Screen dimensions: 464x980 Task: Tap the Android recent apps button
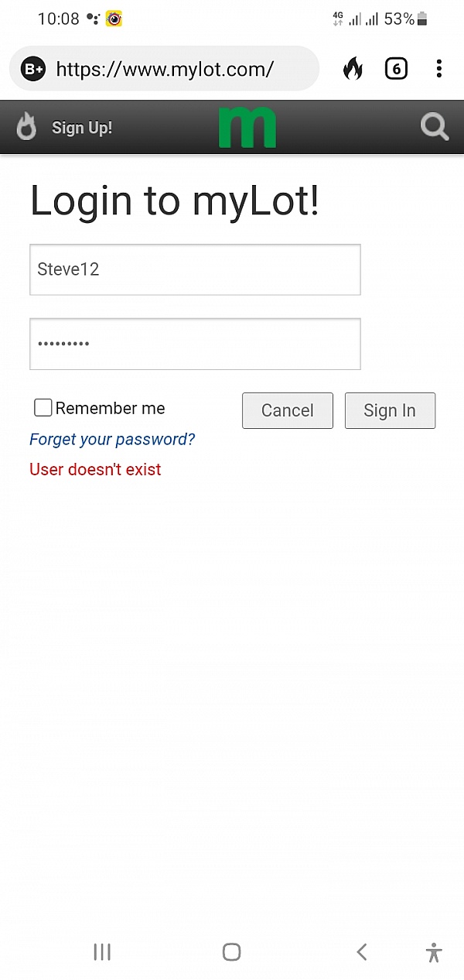pos(102,952)
